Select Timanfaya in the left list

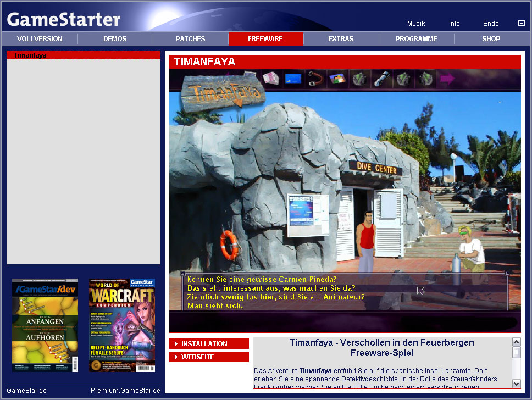[31, 55]
